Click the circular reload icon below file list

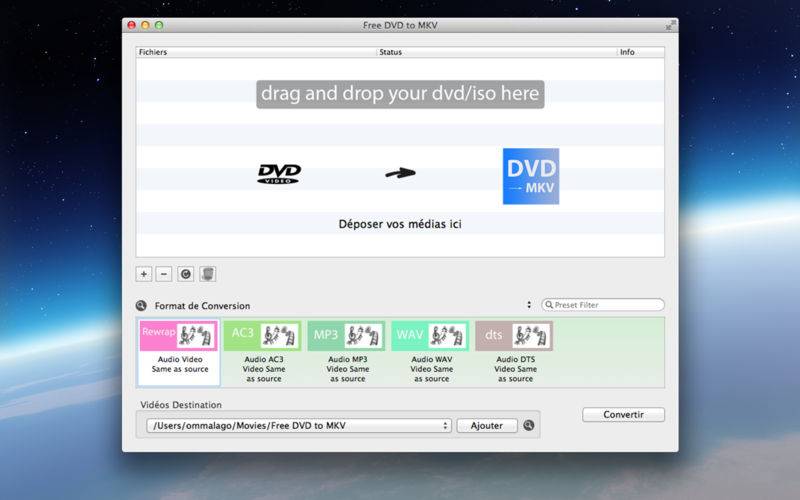pyautogui.click(x=186, y=274)
